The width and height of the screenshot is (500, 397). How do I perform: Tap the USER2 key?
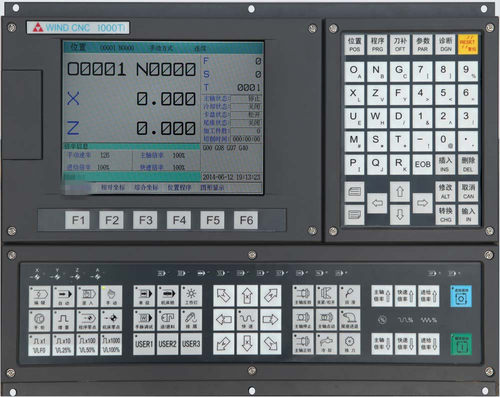pyautogui.click(x=167, y=344)
